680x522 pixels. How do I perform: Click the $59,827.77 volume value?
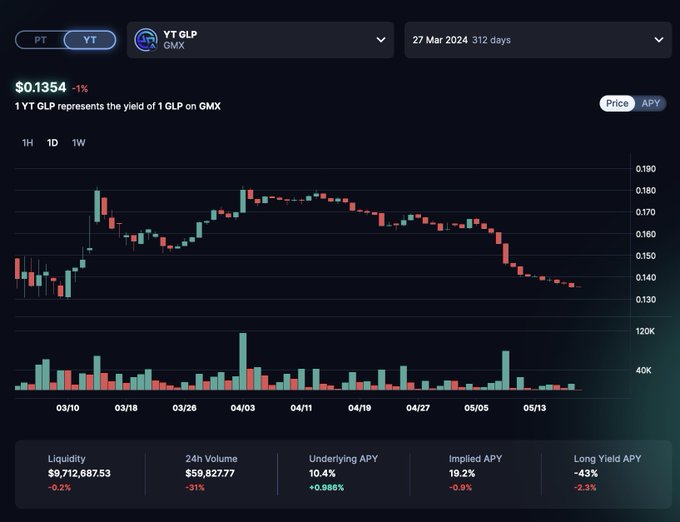pyautogui.click(x=210, y=473)
